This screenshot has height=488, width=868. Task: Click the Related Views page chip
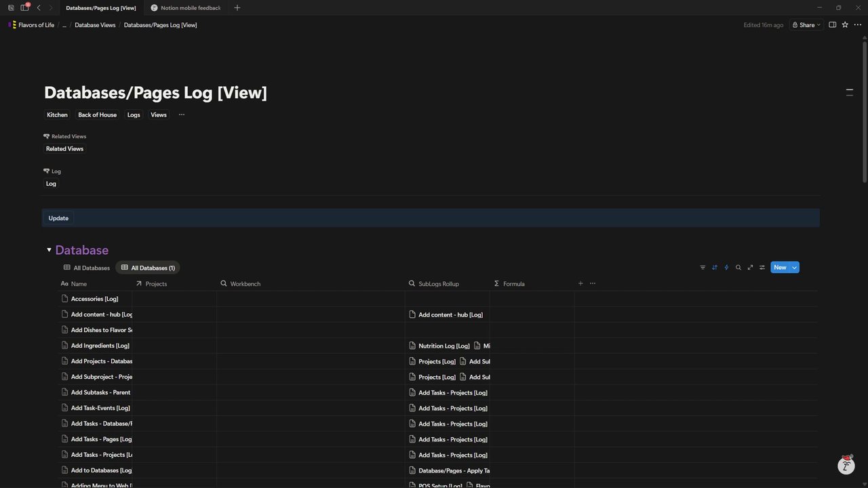(x=64, y=148)
